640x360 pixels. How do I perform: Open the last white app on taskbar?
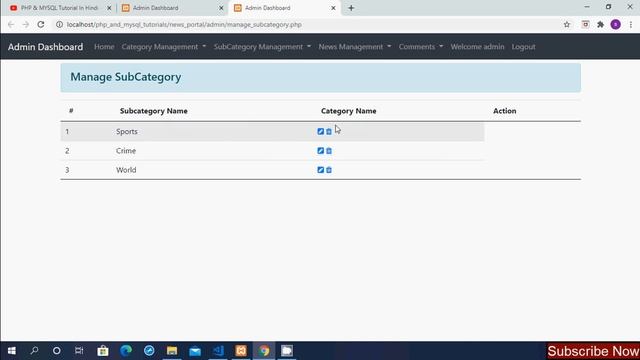pyautogui.click(x=287, y=351)
